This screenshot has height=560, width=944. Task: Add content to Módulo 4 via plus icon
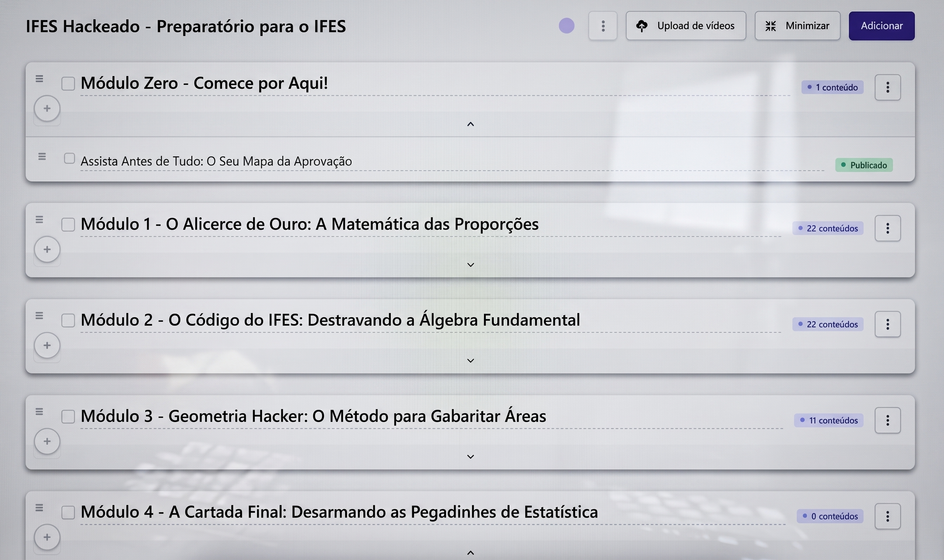pos(47,537)
